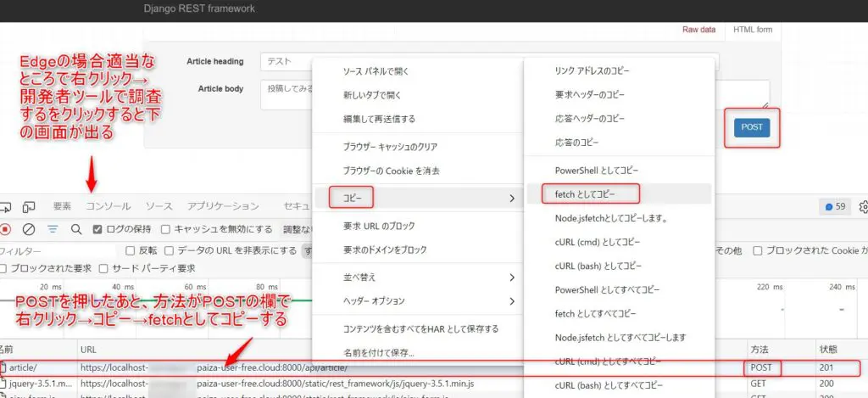Image resolution: width=868 pixels, height=398 pixels.
Task: Expand the 並べ替え submenu arrow
Action: 511,277
